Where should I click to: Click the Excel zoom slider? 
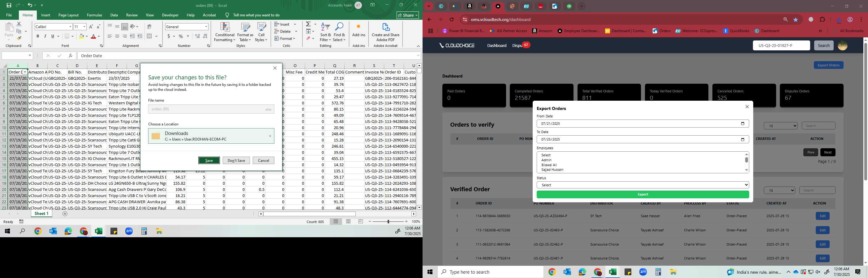388,221
